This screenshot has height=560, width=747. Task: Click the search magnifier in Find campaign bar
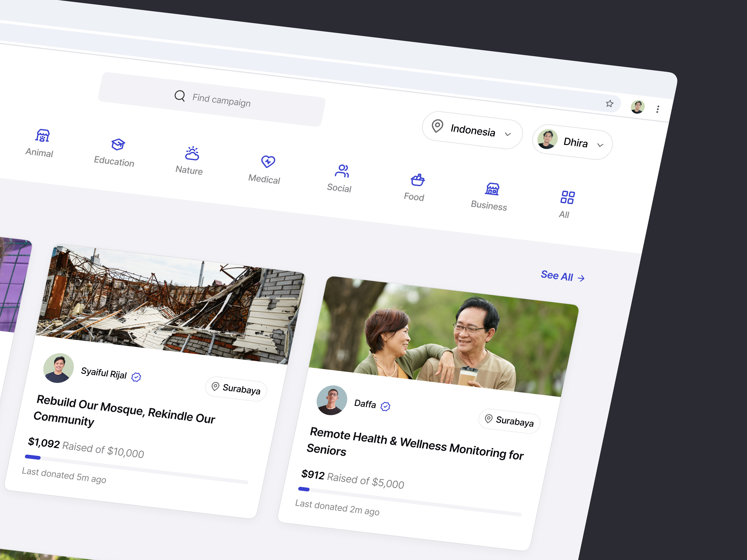[180, 97]
